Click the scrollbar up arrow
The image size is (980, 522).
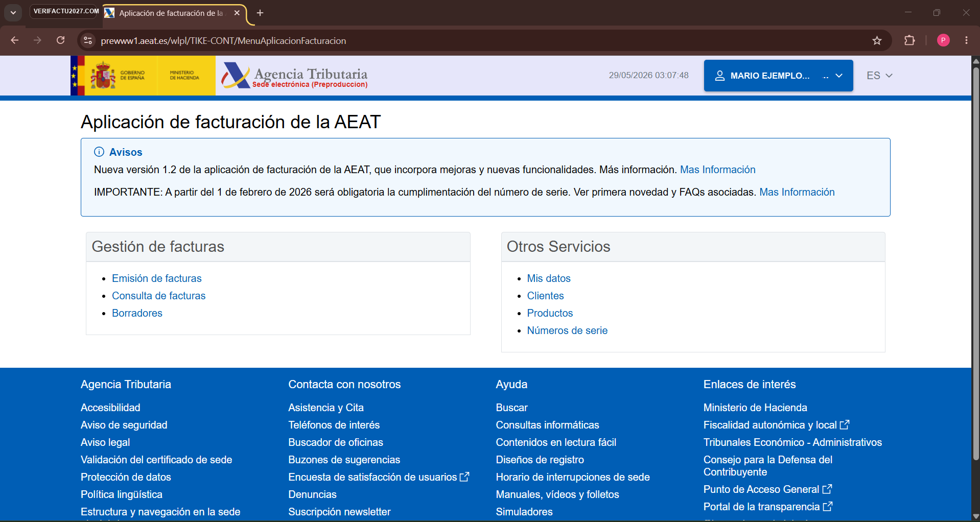pos(975,61)
